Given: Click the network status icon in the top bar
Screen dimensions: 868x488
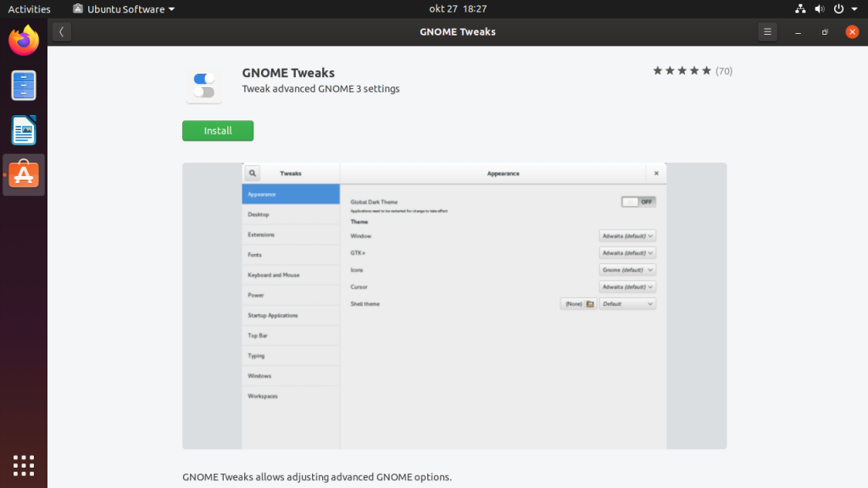Looking at the screenshot, I should (800, 8).
